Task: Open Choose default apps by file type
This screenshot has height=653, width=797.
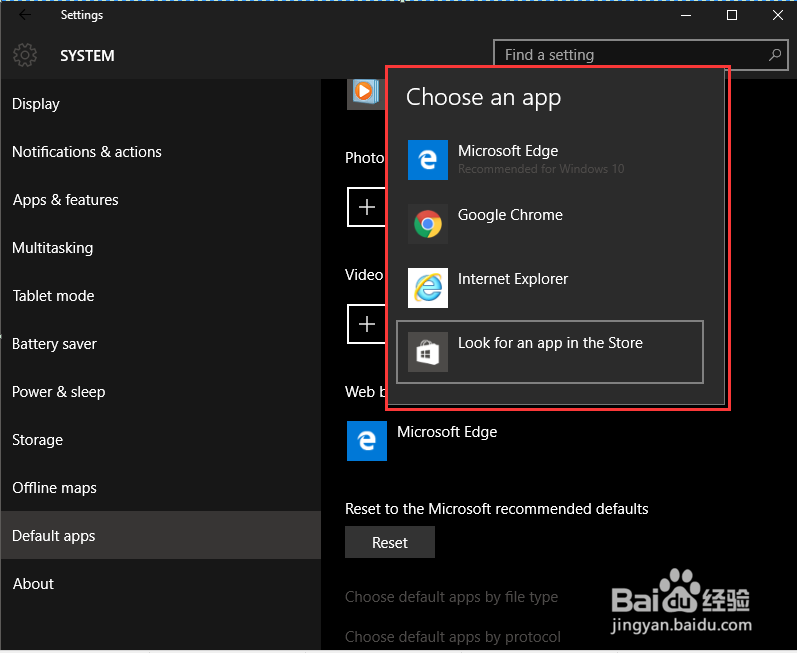Action: [451, 597]
